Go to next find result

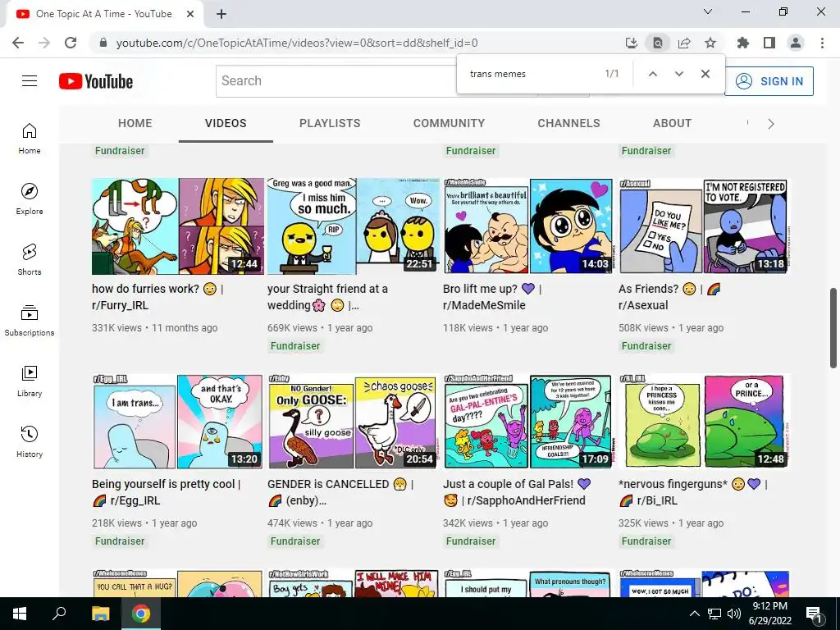(x=678, y=74)
